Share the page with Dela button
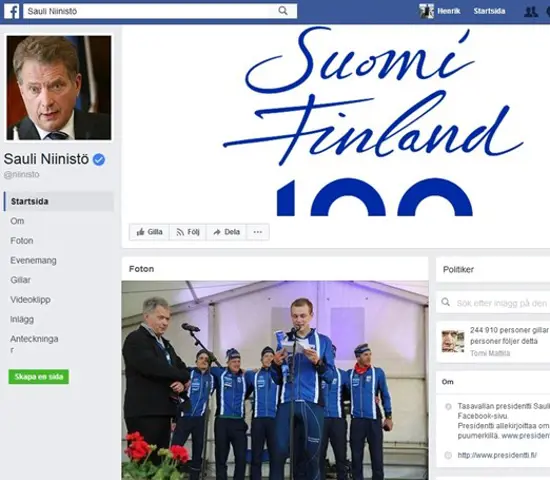The image size is (550, 480). [x=227, y=232]
